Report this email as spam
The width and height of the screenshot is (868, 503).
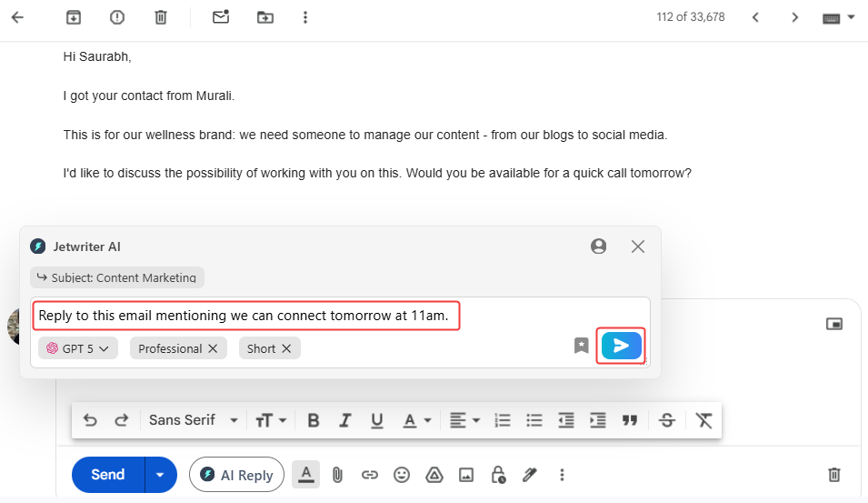point(117,17)
